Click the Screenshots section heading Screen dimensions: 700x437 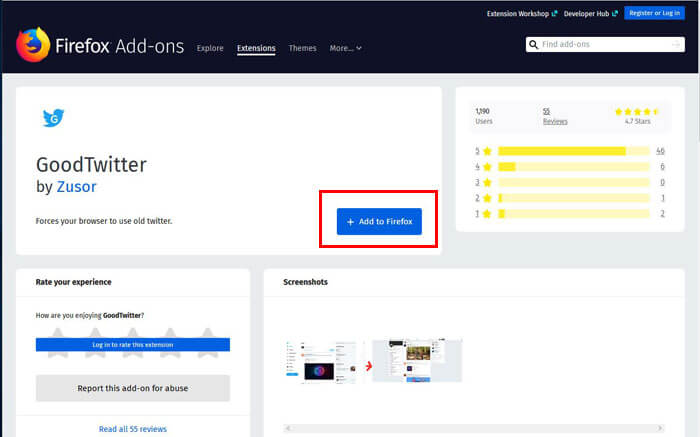305,282
